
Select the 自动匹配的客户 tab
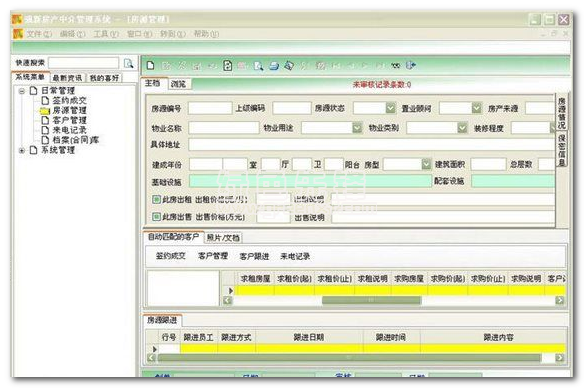(x=173, y=237)
